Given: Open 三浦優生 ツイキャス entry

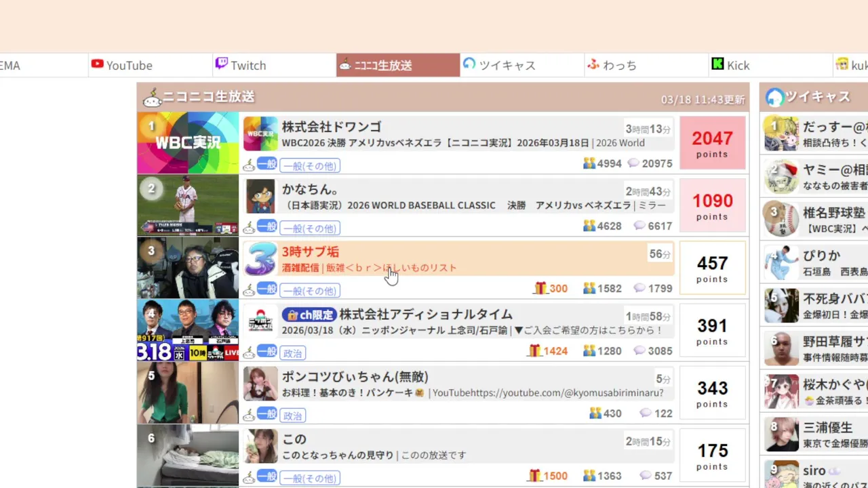Looking at the screenshot, I should point(815,435).
